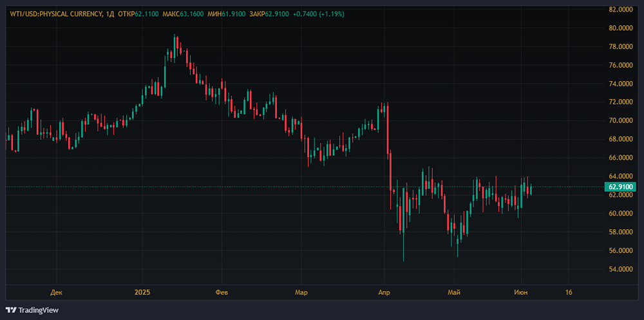
Task: Click the change value +0.7400 (+1.19%)
Action: 318,14
